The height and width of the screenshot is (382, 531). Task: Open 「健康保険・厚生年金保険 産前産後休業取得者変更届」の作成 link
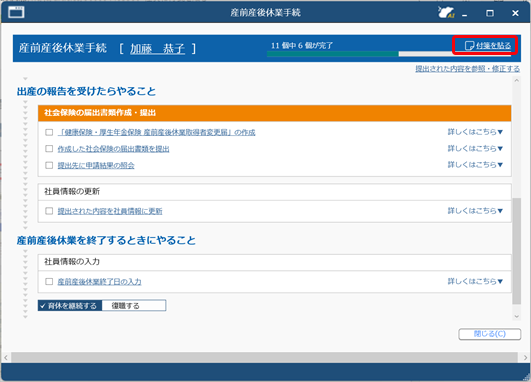[156, 132]
